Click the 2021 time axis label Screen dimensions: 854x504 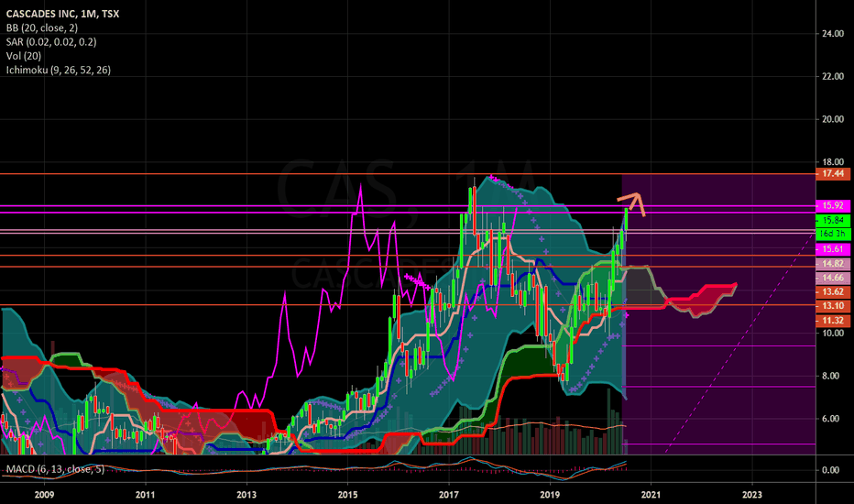pos(651,495)
